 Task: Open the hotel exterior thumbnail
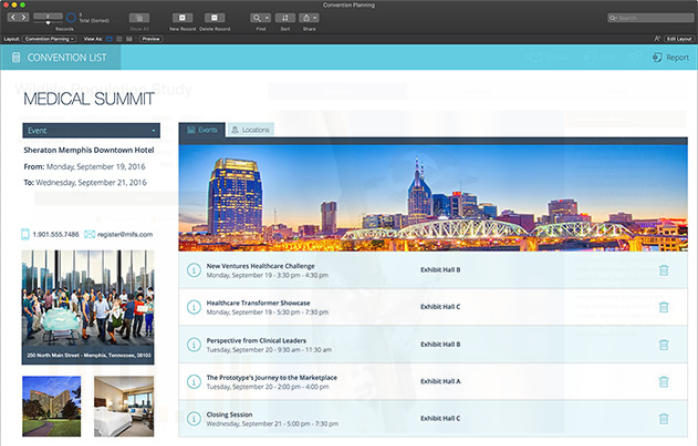point(52,406)
